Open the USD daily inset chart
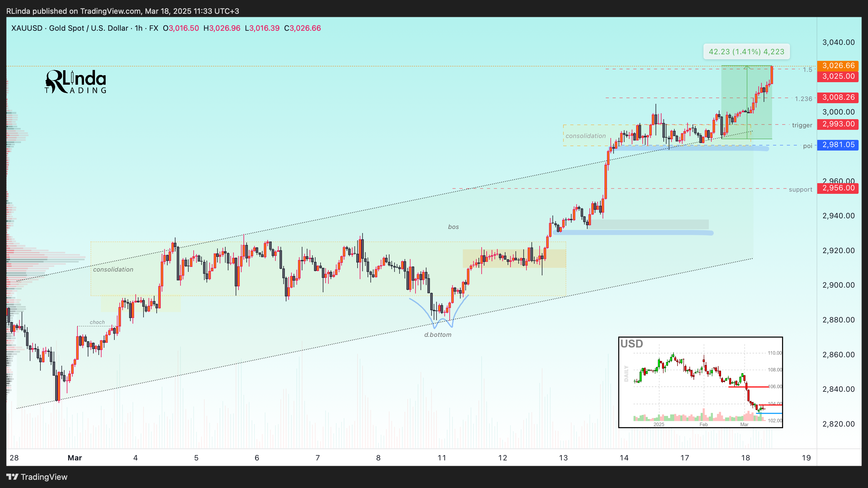The width and height of the screenshot is (868, 488). [700, 382]
